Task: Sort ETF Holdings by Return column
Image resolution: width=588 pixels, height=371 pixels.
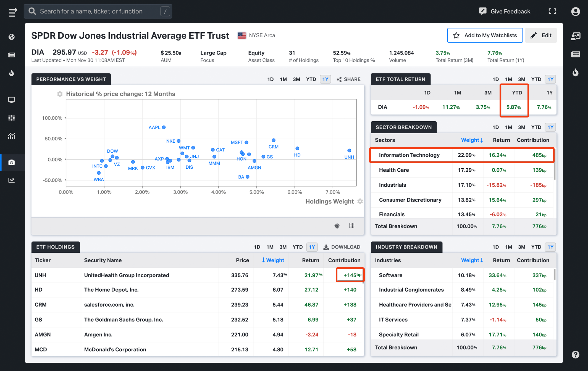Action: coord(310,260)
